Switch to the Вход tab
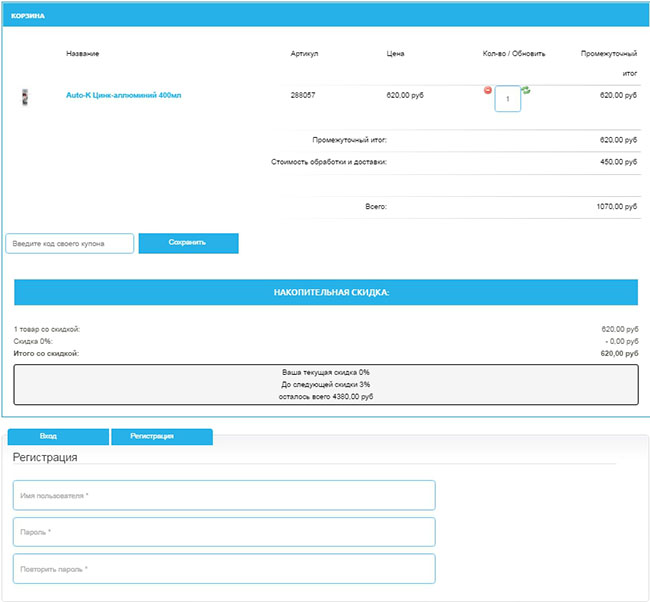The width and height of the screenshot is (650, 602). 57,437
